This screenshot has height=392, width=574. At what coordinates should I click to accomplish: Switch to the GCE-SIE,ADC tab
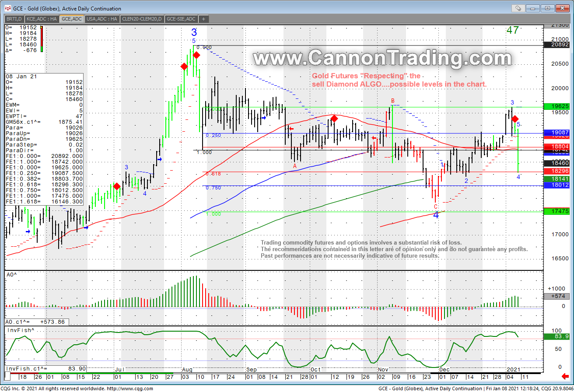pos(182,19)
